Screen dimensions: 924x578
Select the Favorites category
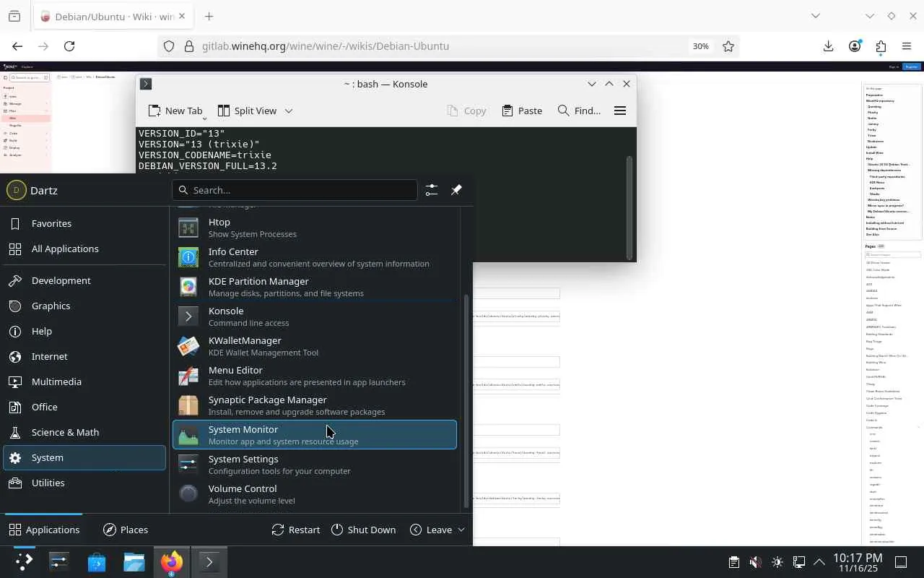click(84, 224)
